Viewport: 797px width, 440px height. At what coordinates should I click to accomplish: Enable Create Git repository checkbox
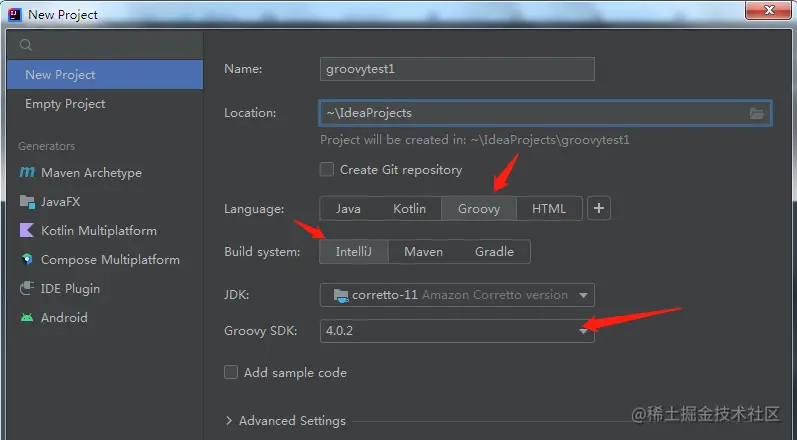[327, 169]
